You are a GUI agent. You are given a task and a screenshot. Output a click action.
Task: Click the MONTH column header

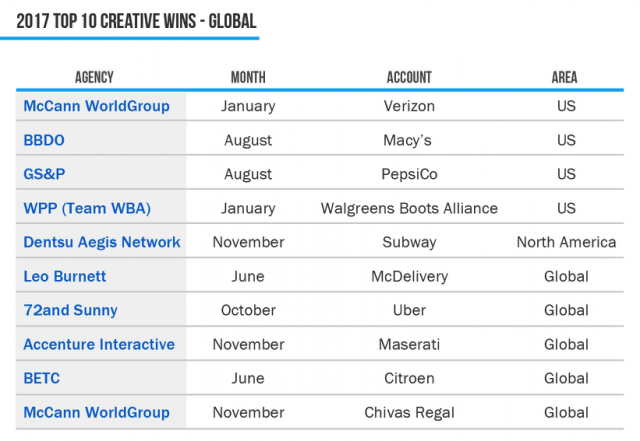point(248,77)
